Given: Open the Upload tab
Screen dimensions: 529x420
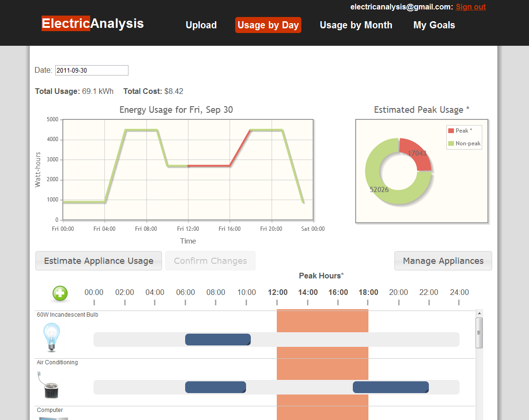Looking at the screenshot, I should (x=201, y=25).
